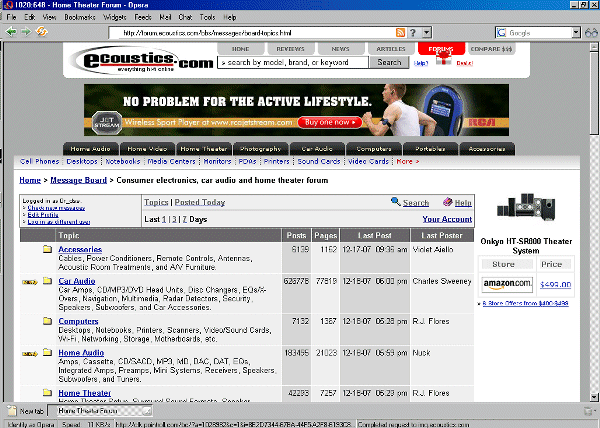Screen dimensions: 600x428
Task: Open the trash icon at tab bar end
Action: 588,411
